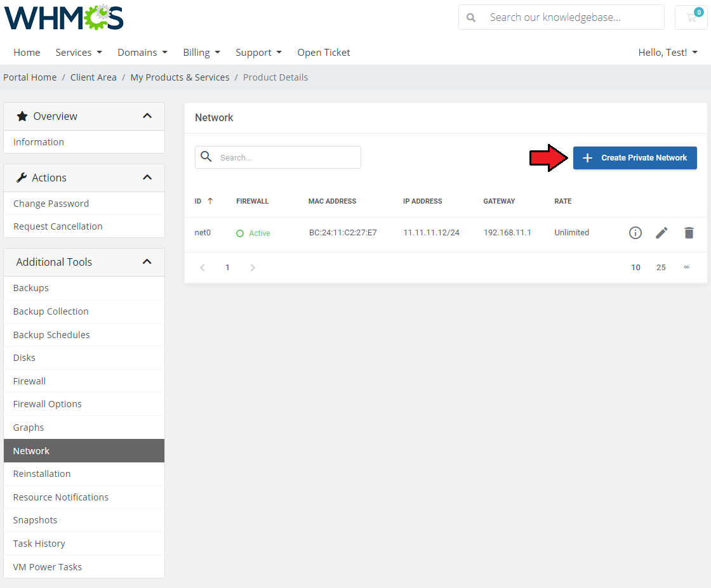Collapse the Additional Tools panel

click(147, 261)
